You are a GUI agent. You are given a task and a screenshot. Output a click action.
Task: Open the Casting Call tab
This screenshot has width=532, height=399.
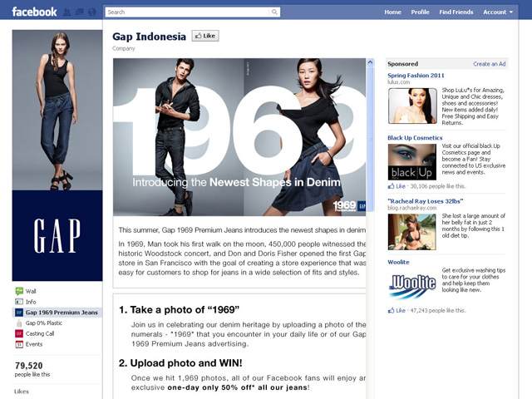pyautogui.click(x=40, y=333)
